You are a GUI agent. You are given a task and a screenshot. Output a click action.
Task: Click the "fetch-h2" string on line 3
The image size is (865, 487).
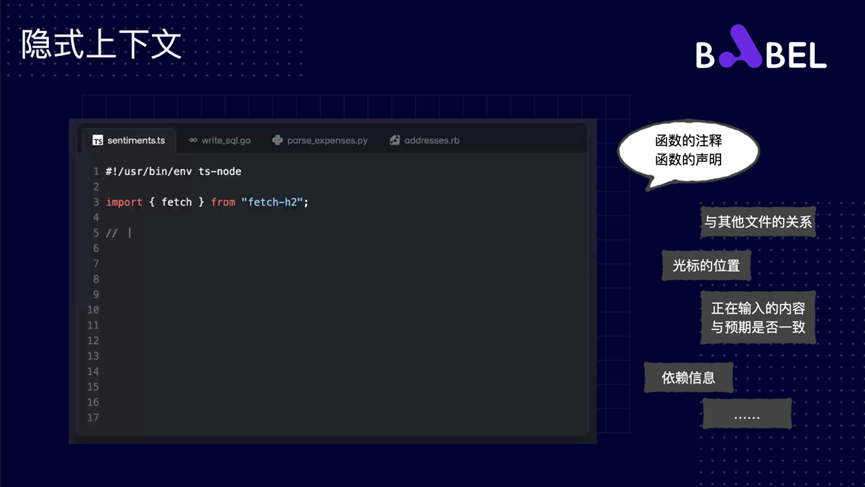(272, 202)
